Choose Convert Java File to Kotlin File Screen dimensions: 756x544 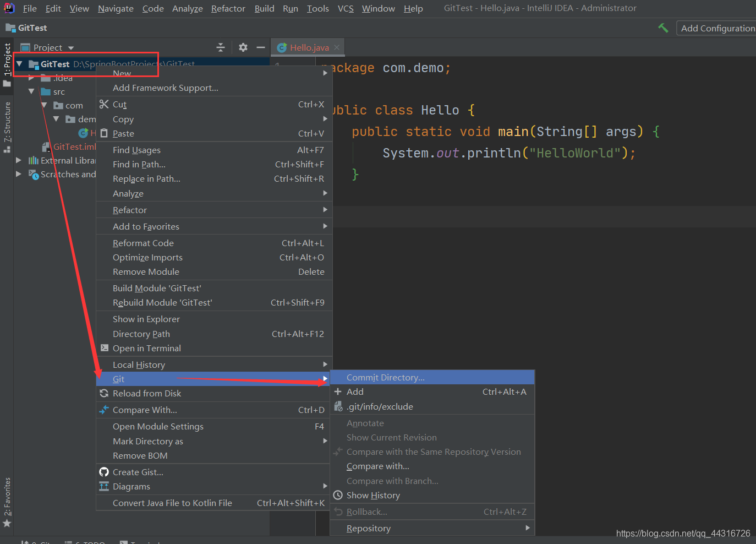214,503
